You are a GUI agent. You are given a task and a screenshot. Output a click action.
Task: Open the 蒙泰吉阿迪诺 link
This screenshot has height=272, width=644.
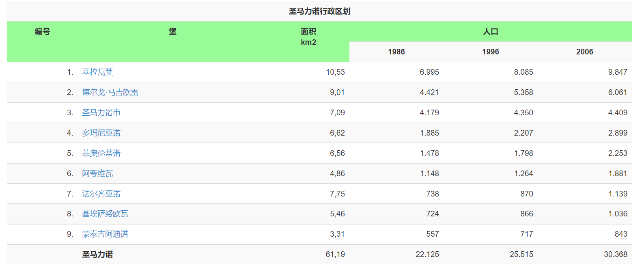pos(105,234)
